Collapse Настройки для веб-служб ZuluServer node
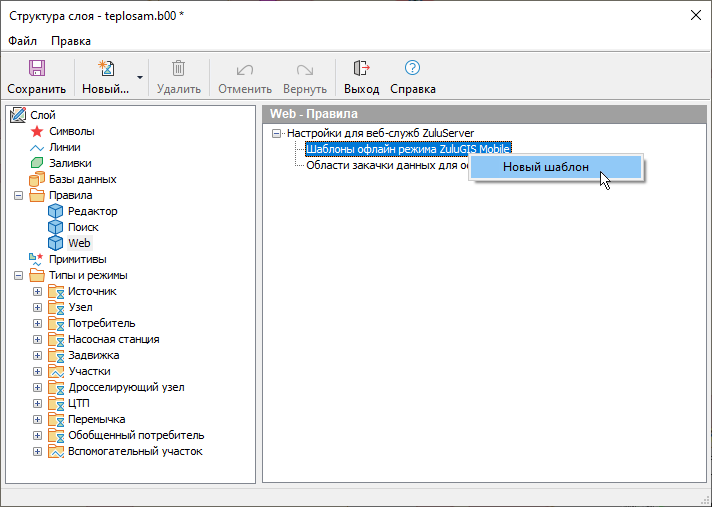 (277, 133)
